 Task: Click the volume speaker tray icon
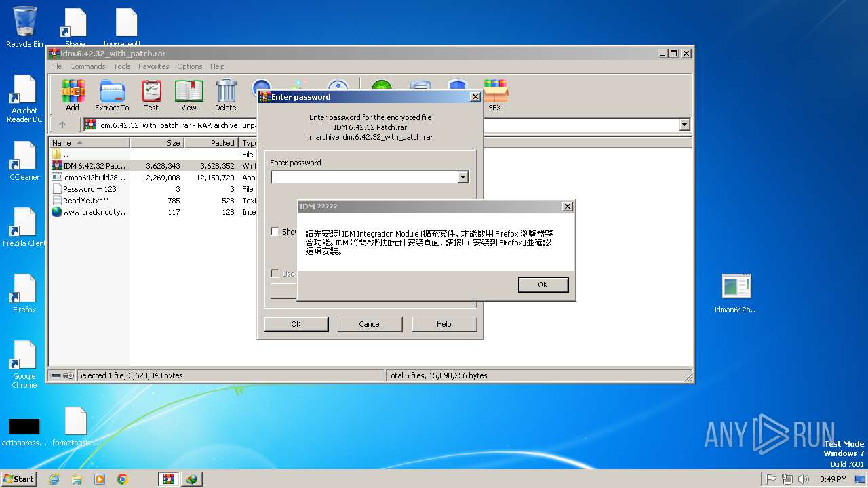tap(804, 479)
